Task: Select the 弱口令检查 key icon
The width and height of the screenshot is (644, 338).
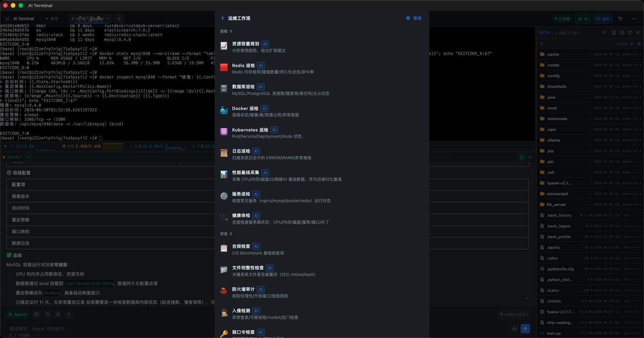Action: coord(224,334)
